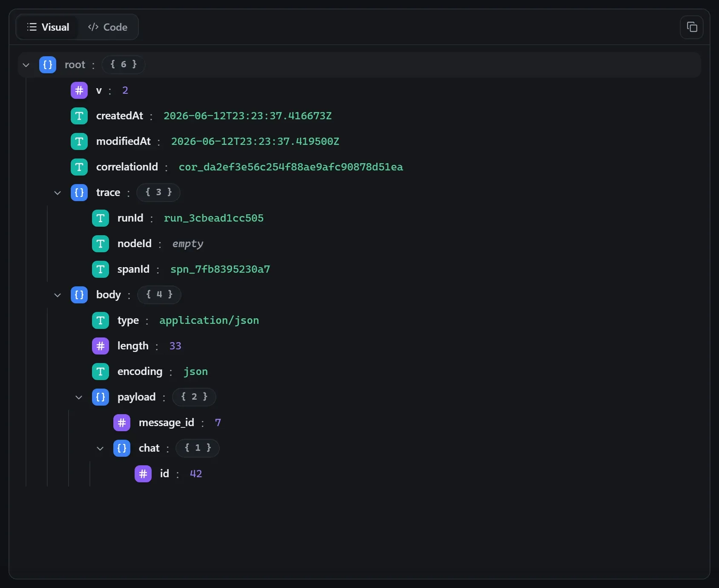
Task: Click the spanId key label
Action: coord(134,269)
